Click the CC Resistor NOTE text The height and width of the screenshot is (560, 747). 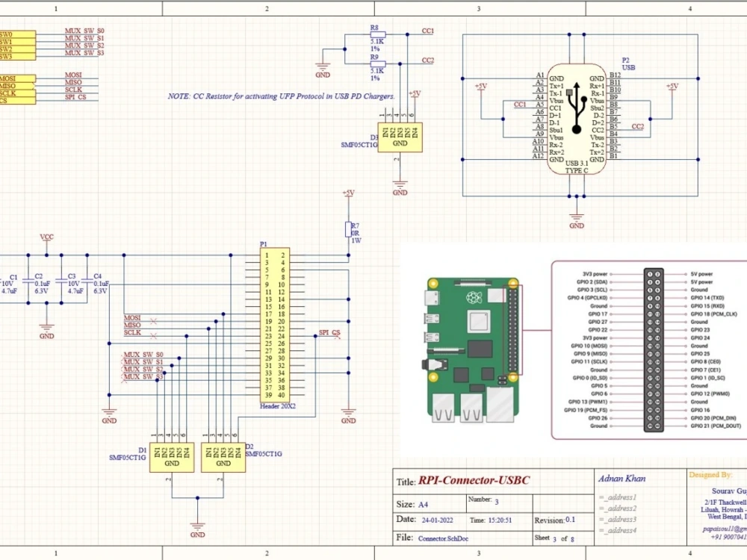pos(281,96)
